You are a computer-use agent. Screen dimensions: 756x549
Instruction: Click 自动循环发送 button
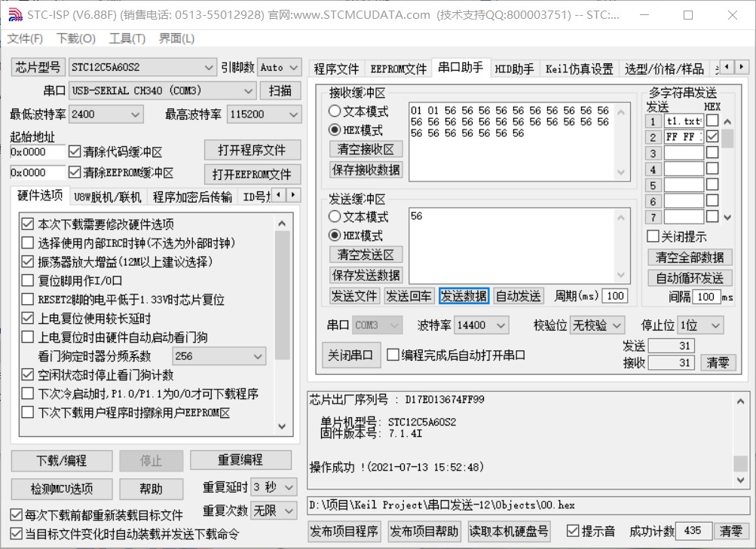point(690,278)
